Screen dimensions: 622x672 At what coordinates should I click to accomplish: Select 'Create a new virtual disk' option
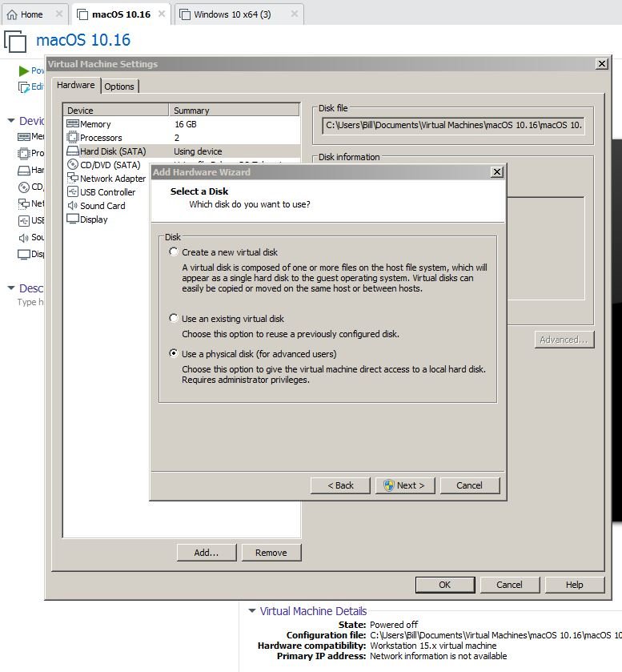(173, 251)
